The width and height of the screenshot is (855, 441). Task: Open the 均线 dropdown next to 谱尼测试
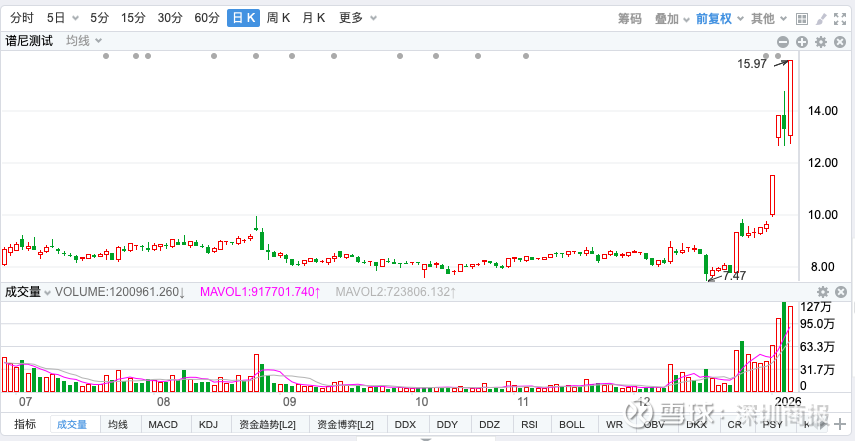point(84,40)
